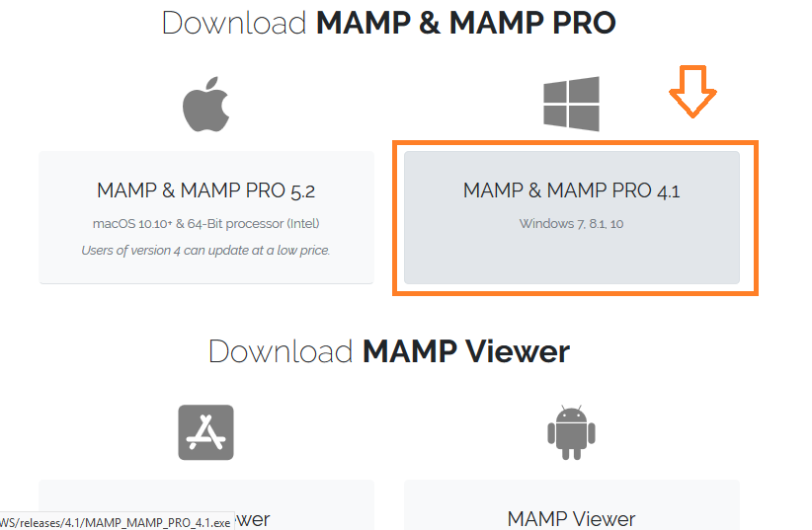This screenshot has width=812, height=530.
Task: Open the Android MAMP Viewer card
Action: 572,505
